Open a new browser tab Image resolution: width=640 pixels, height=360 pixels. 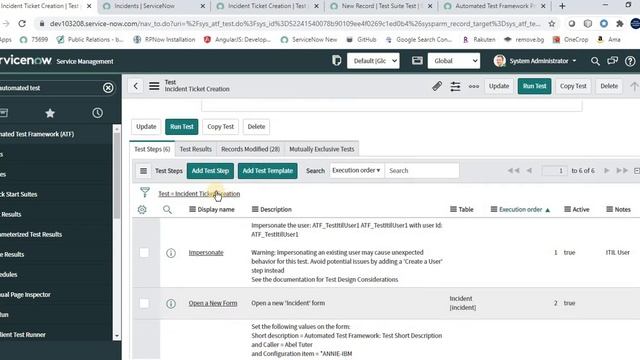coord(562,6)
